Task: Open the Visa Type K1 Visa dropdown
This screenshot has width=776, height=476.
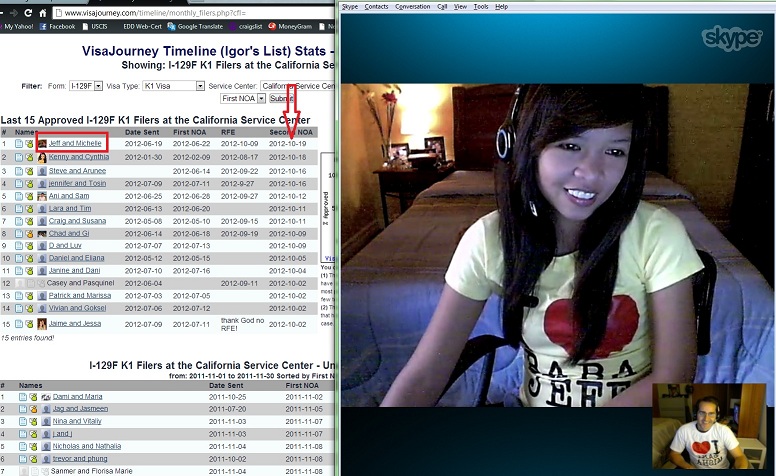Action: [174, 86]
